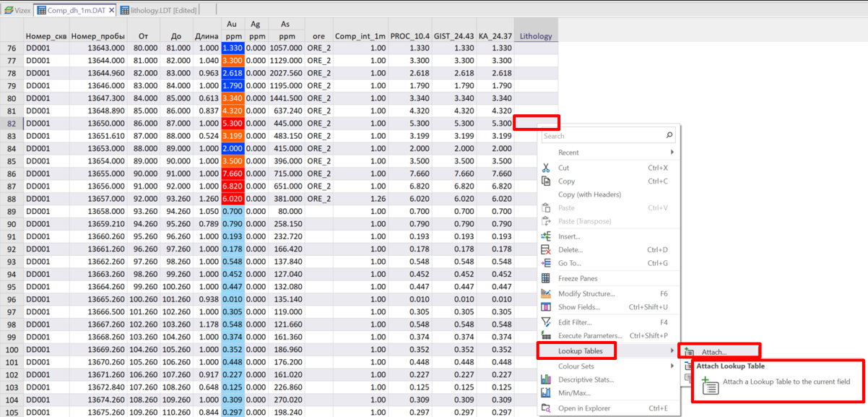This screenshot has width=868, height=417.
Task: Click the Insert rows icon
Action: tap(546, 236)
